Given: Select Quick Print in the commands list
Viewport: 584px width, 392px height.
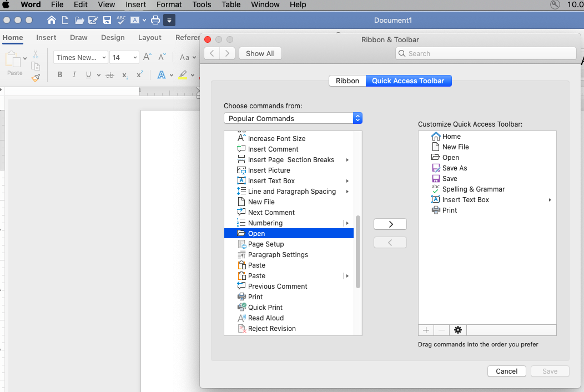Looking at the screenshot, I should click(289, 308).
